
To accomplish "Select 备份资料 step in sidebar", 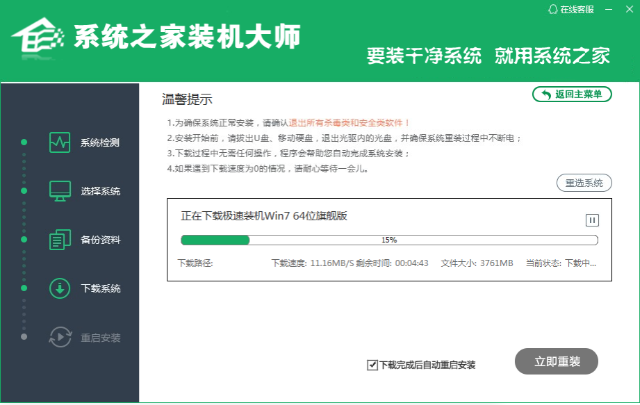I will click(x=100, y=240).
